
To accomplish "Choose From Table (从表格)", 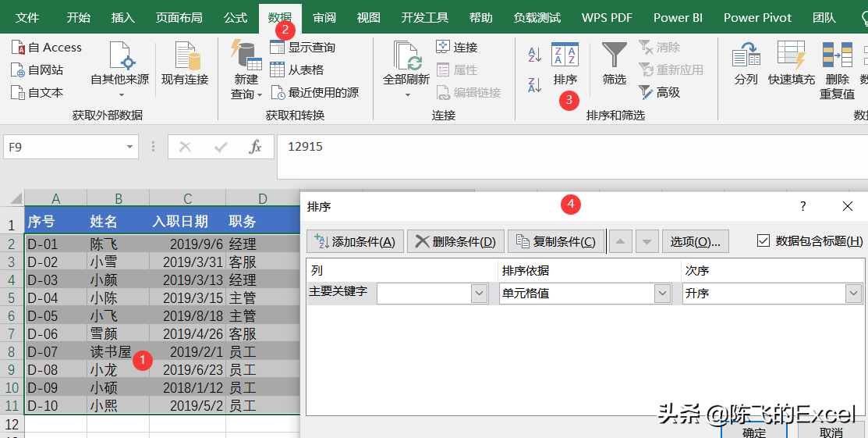I will (x=297, y=69).
